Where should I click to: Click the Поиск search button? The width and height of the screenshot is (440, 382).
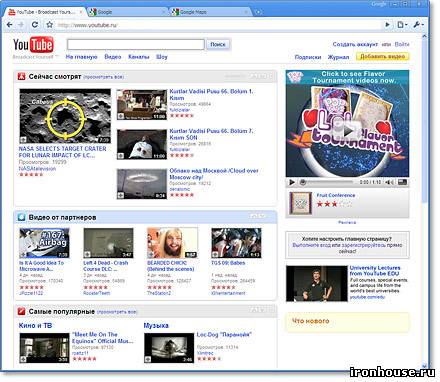tap(218, 44)
